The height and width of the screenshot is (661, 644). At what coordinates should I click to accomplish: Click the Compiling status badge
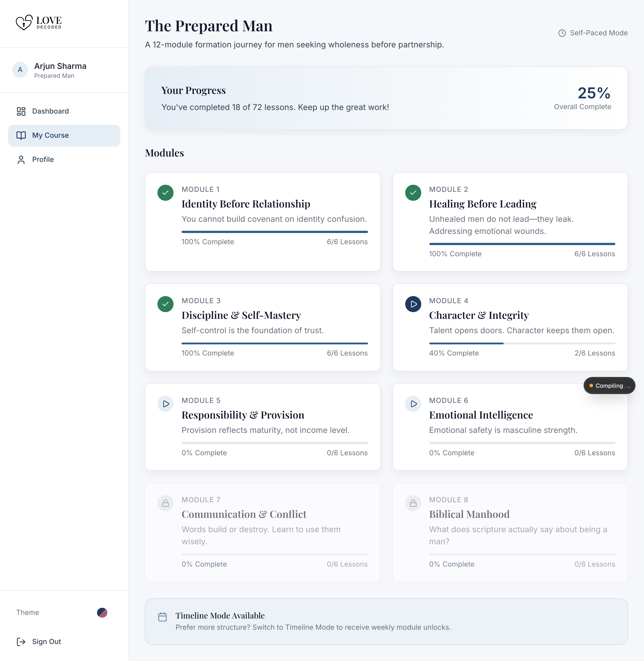point(609,386)
